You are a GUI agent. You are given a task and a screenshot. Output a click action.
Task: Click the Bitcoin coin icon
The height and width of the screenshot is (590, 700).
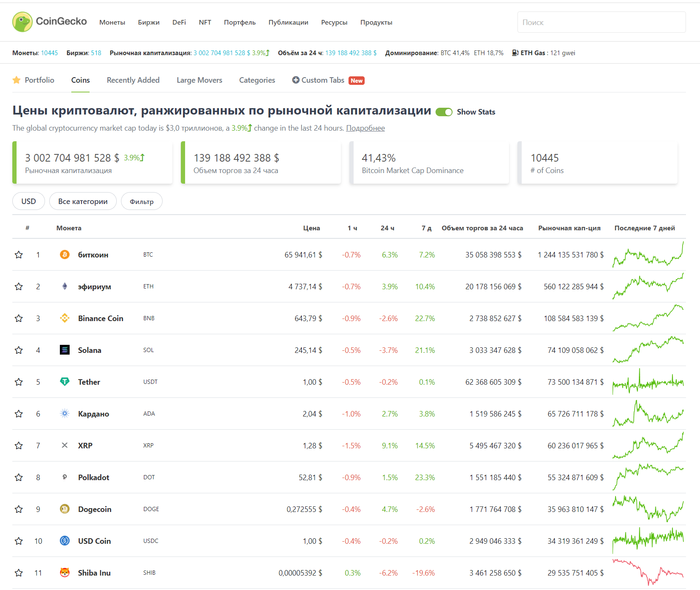tap(65, 254)
